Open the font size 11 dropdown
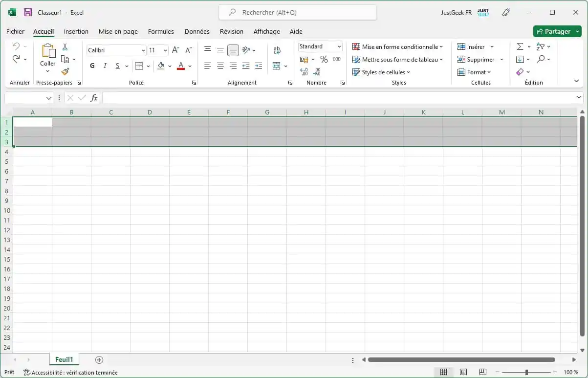Viewport: 588px width, 378px height. [x=165, y=50]
